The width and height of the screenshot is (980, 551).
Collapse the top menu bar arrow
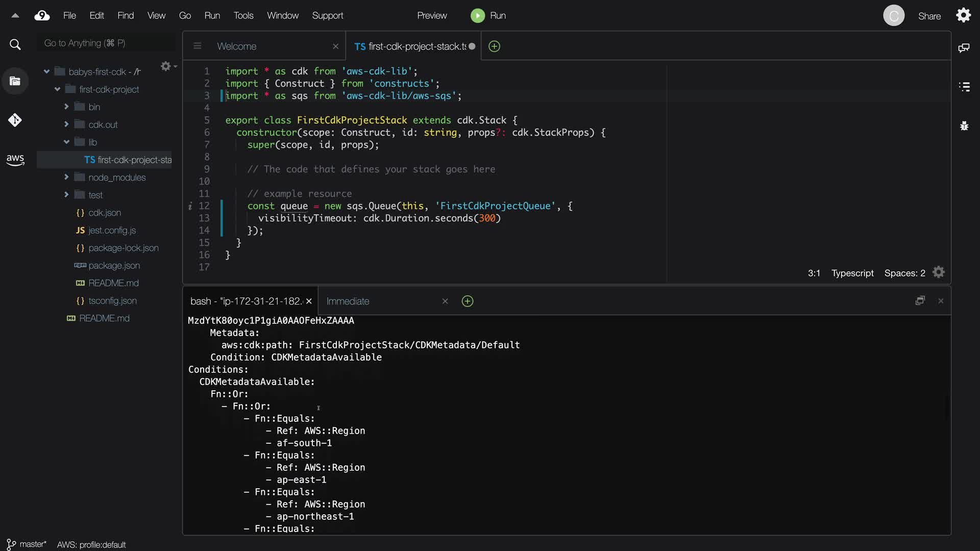click(x=15, y=16)
